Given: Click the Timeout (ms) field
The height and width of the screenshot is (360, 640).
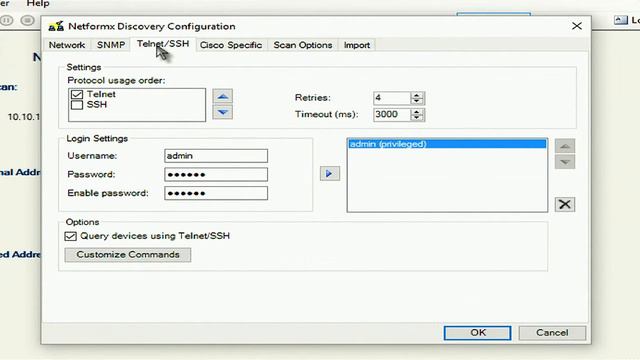Looking at the screenshot, I should pos(392,114).
